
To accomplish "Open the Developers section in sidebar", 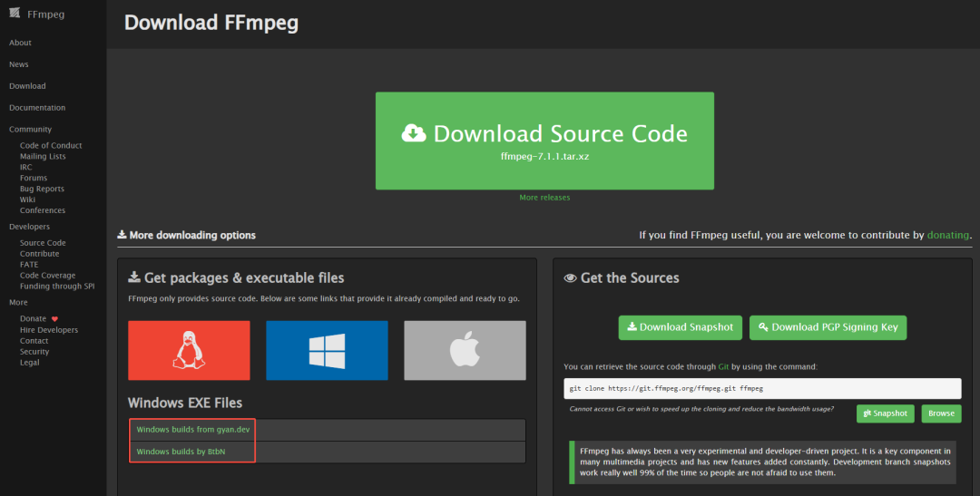I will 29,227.
